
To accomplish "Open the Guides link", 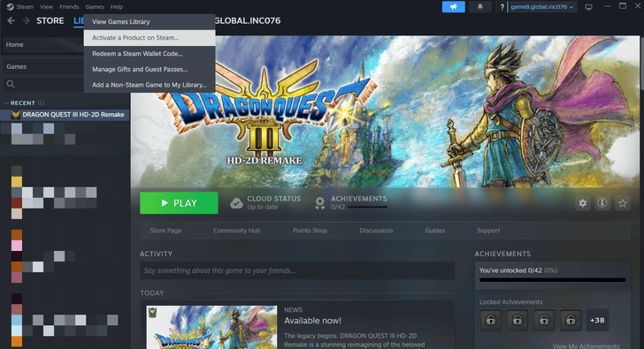I will coord(435,231).
